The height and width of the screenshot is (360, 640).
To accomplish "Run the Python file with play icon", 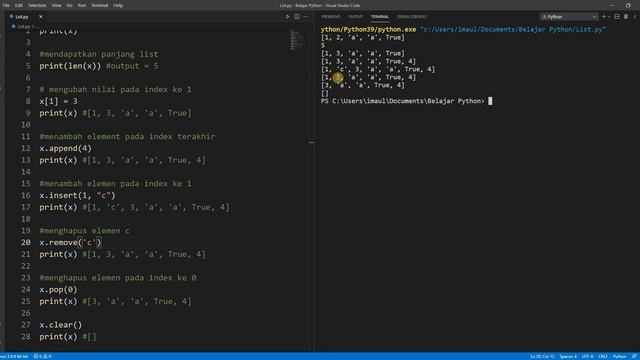I will point(287,17).
